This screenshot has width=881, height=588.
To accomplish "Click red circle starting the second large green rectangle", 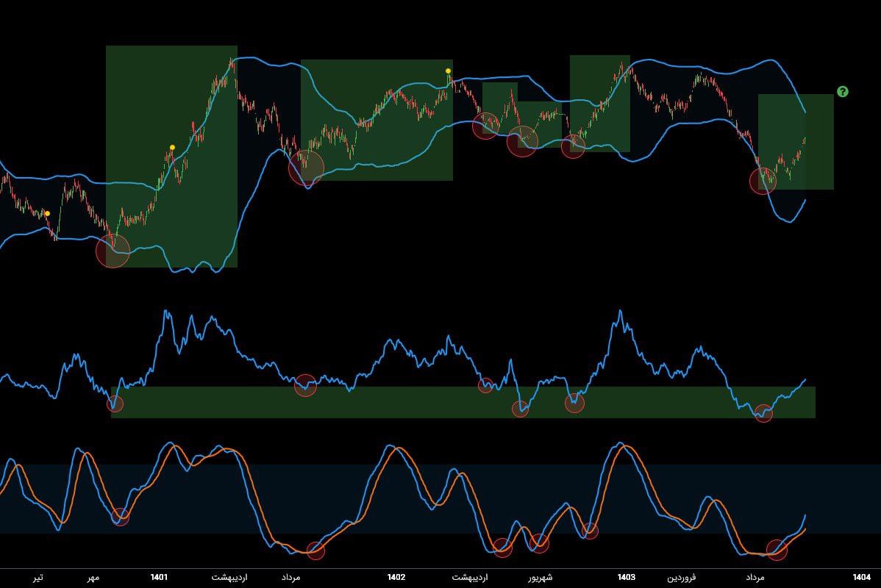I will click(x=306, y=167).
